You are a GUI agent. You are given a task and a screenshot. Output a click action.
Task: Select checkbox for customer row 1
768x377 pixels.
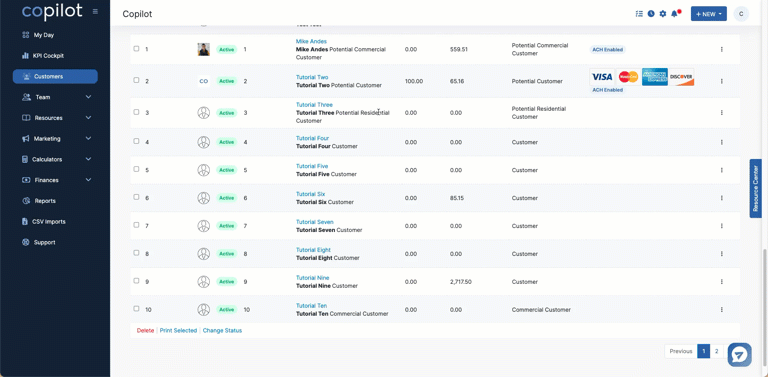(136, 48)
